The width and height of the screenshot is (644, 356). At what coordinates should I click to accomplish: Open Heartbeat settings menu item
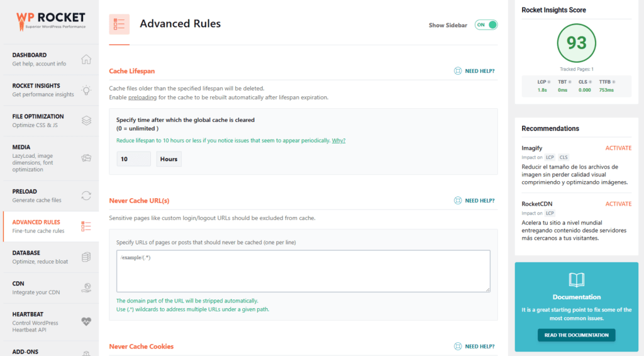point(51,321)
